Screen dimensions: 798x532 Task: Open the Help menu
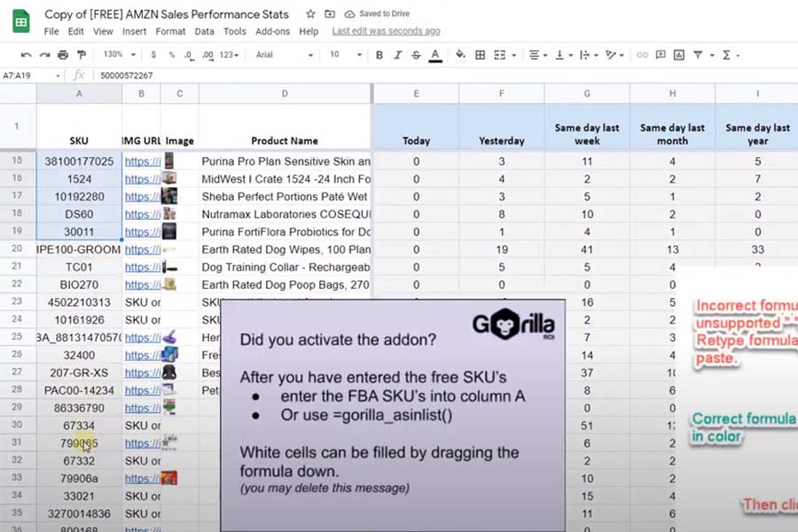309,32
